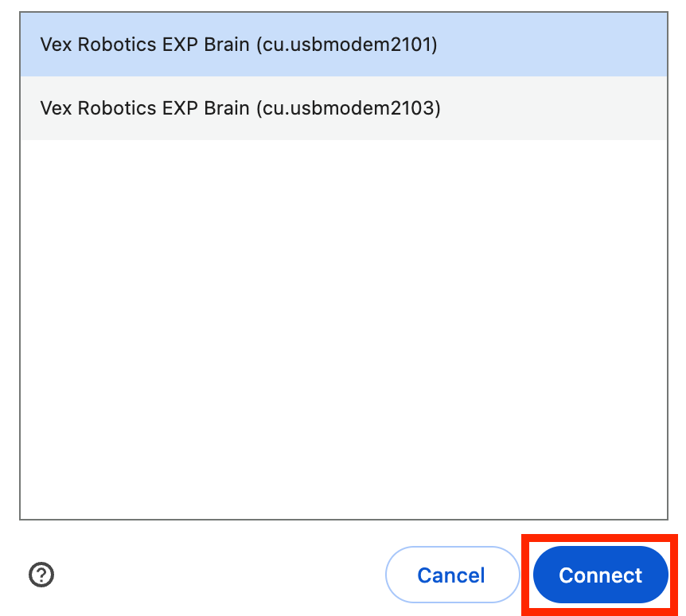This screenshot has width=686, height=616.
Task: Open help via the circled question mark
Action: (41, 575)
